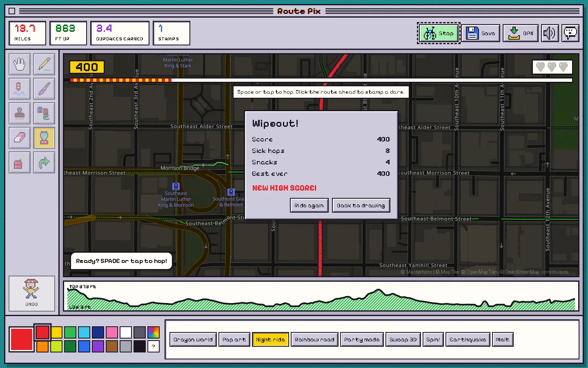This screenshot has height=368, width=588.
Task: Select the rubber stamp tool
Action: tap(20, 113)
